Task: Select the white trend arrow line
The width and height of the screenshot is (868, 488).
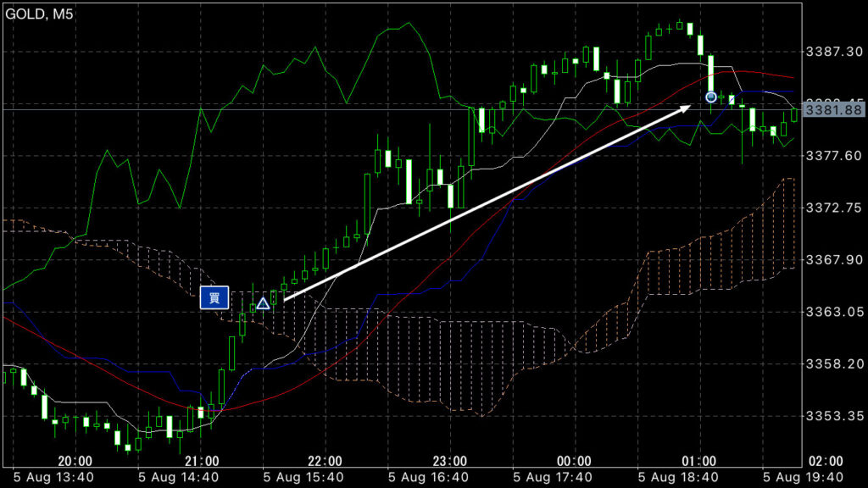Action: [483, 205]
